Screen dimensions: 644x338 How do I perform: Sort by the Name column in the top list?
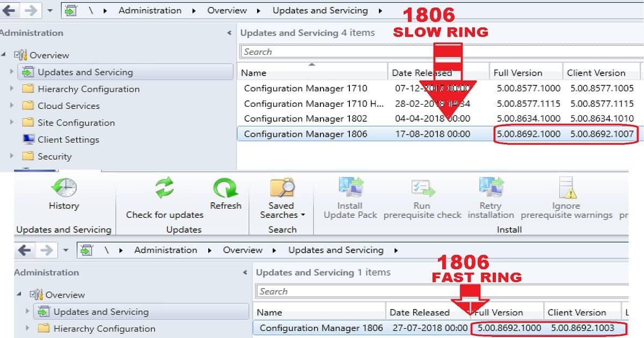click(312, 73)
